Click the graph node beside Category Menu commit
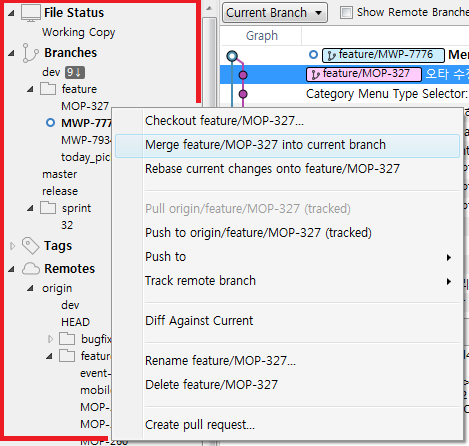Screen dimensions: 469x446 coord(243,94)
